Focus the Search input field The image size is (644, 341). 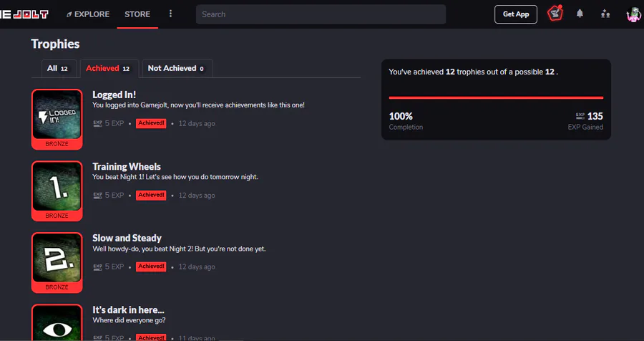click(x=321, y=14)
